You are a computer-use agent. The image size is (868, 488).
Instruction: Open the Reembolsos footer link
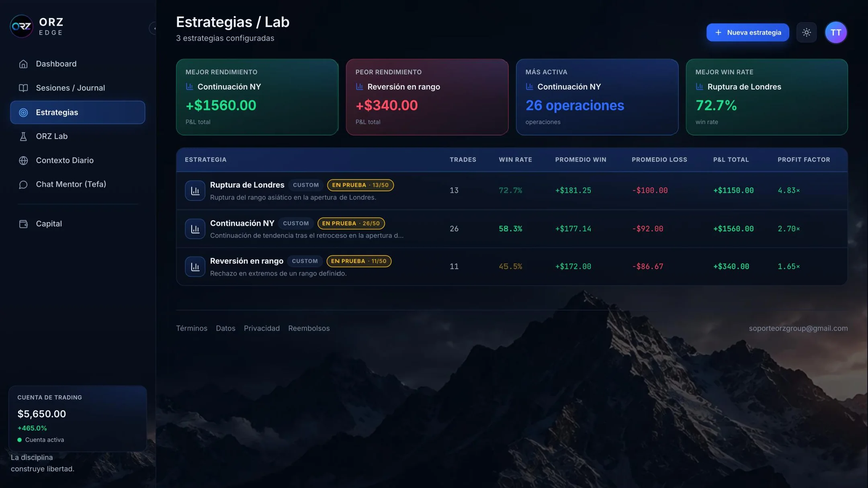tap(309, 328)
